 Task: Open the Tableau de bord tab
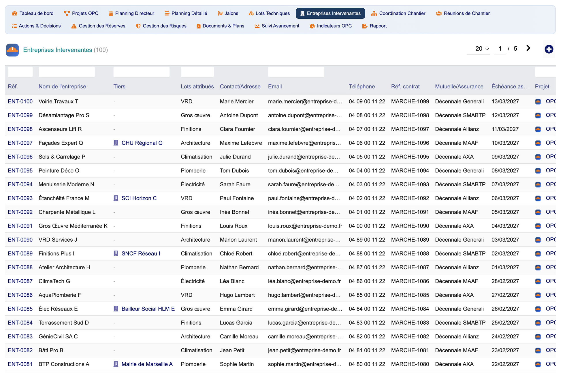pos(33,13)
